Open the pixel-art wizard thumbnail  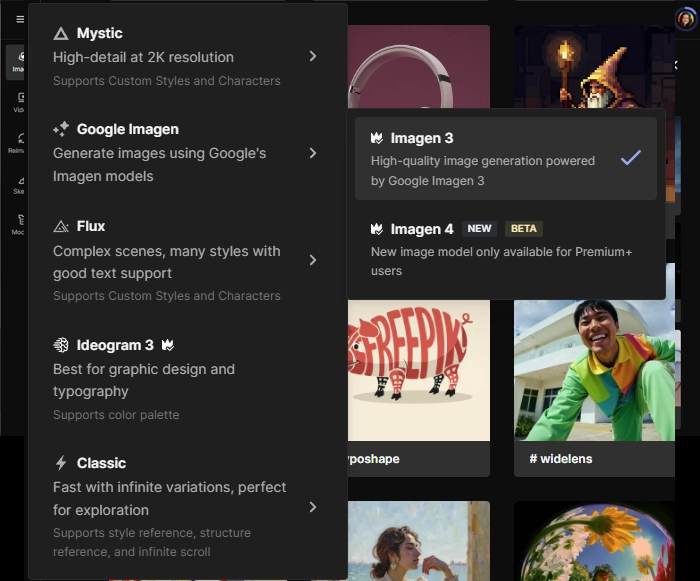point(594,67)
